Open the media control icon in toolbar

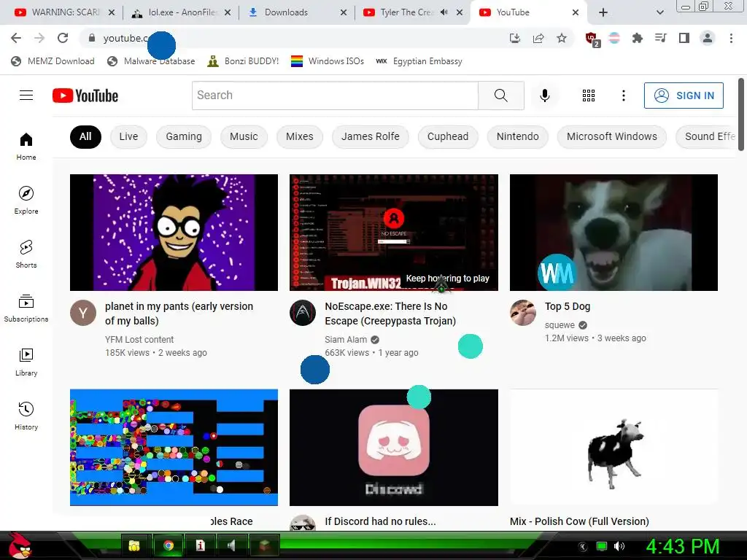(660, 38)
